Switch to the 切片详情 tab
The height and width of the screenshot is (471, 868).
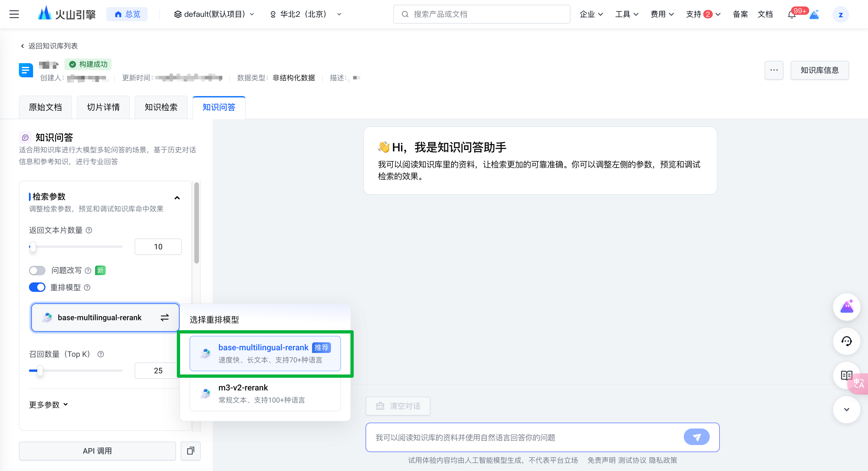tap(103, 107)
